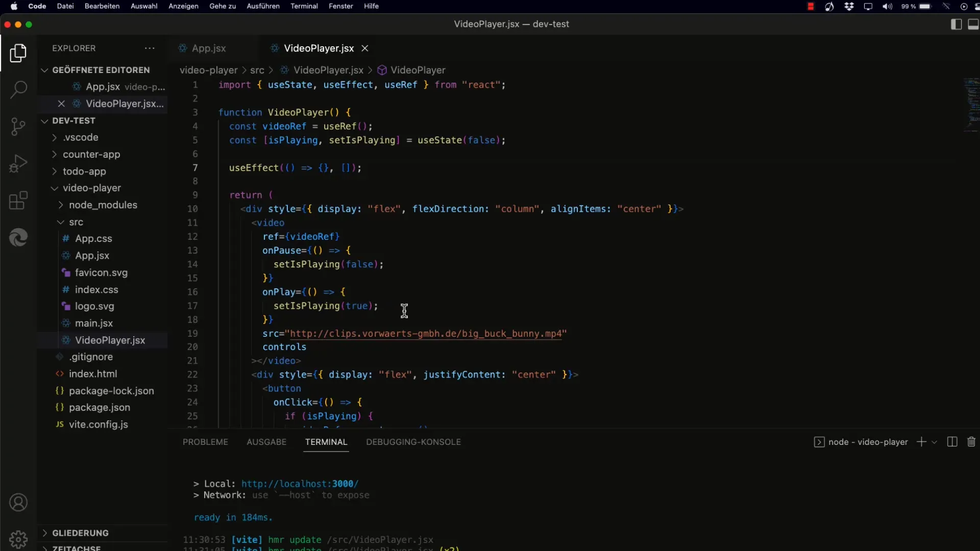Open the volume control in menu bar
This screenshot has width=980, height=551.
[x=888, y=6]
